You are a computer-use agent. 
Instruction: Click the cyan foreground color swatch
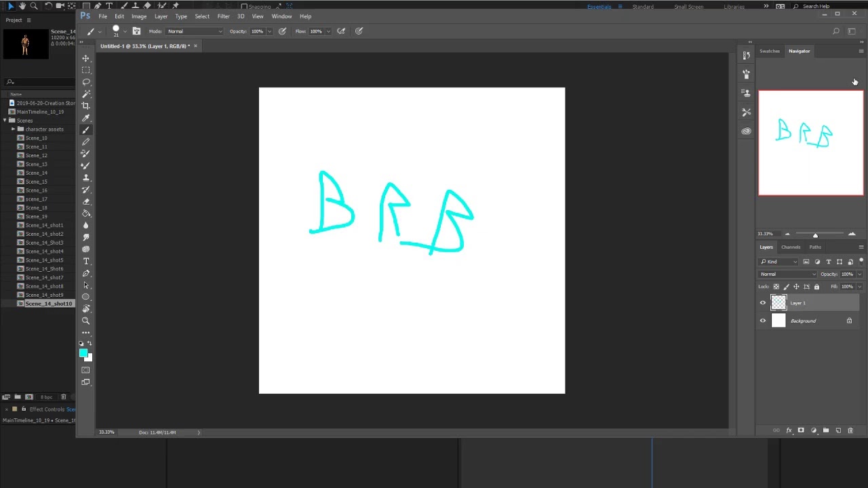(83, 353)
